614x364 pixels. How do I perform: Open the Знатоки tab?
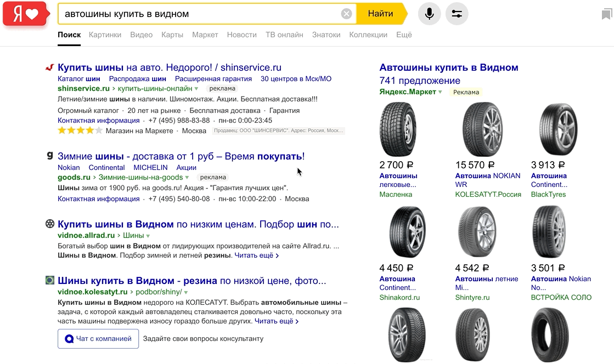pos(326,35)
